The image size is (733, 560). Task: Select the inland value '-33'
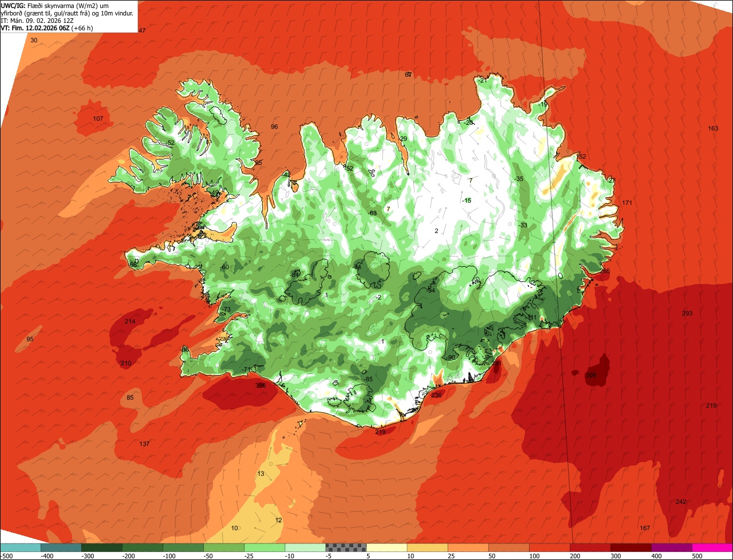pyautogui.click(x=522, y=225)
